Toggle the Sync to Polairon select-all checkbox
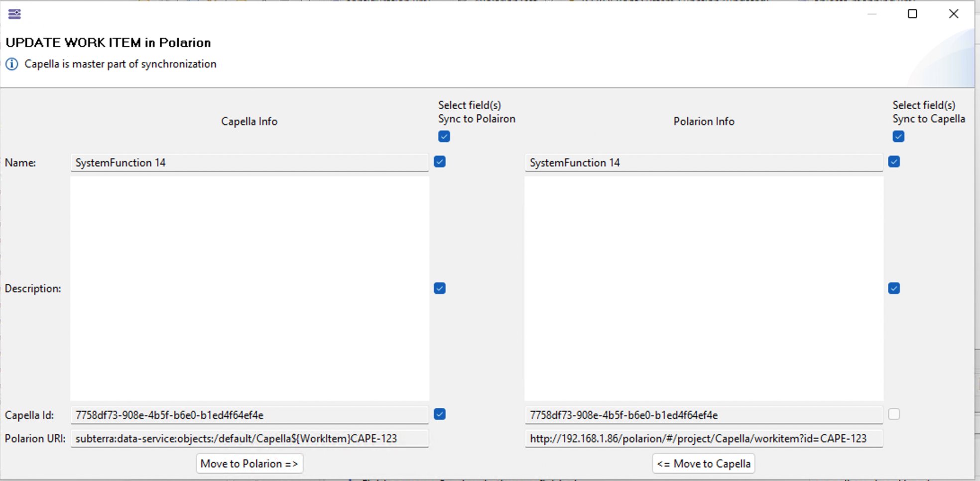This screenshot has height=481, width=980. pyautogui.click(x=444, y=137)
